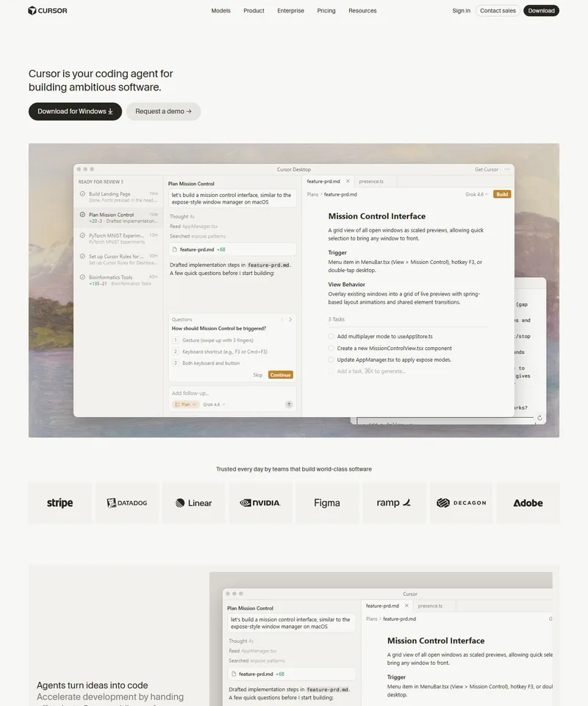Click the Plans breadcrumb in Cursor Desktop
The image size is (588, 706).
coord(312,194)
